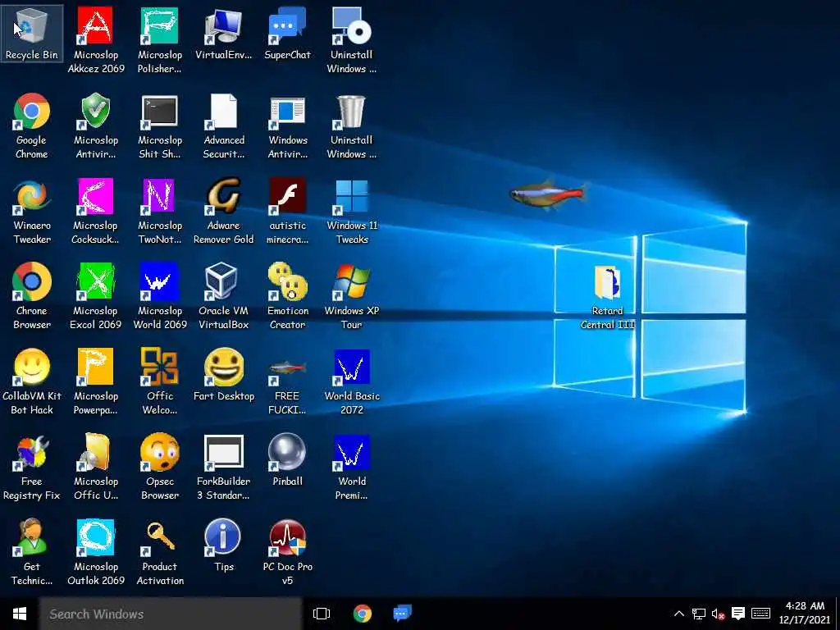Select the Fart Desktop smiley icon

(x=223, y=375)
